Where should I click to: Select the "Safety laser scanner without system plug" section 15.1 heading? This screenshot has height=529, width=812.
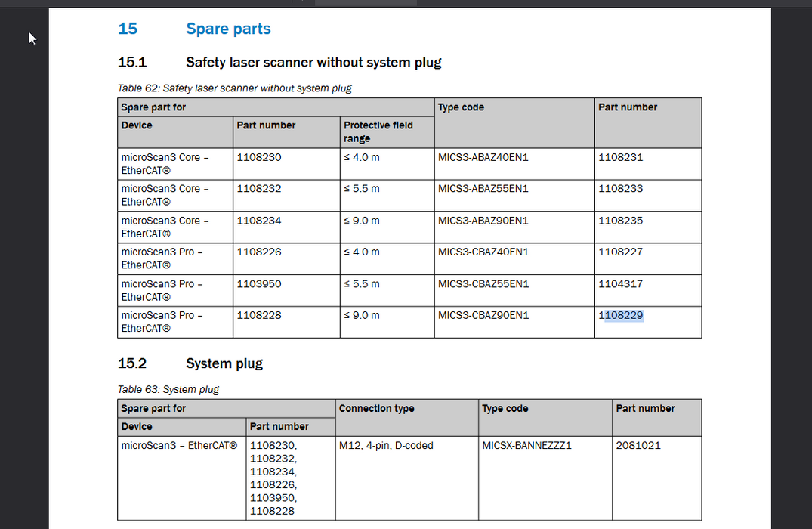(x=313, y=62)
